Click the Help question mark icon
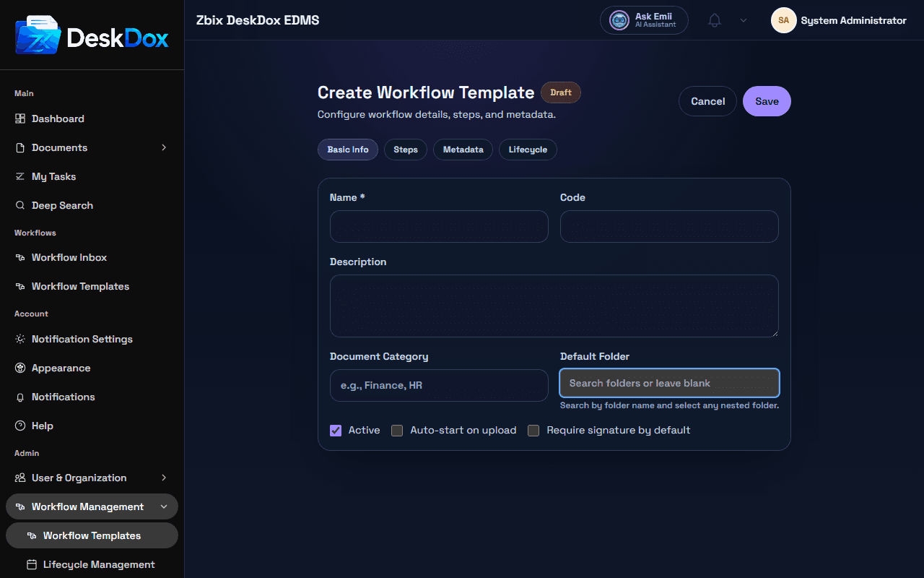The image size is (924, 578). [20, 426]
